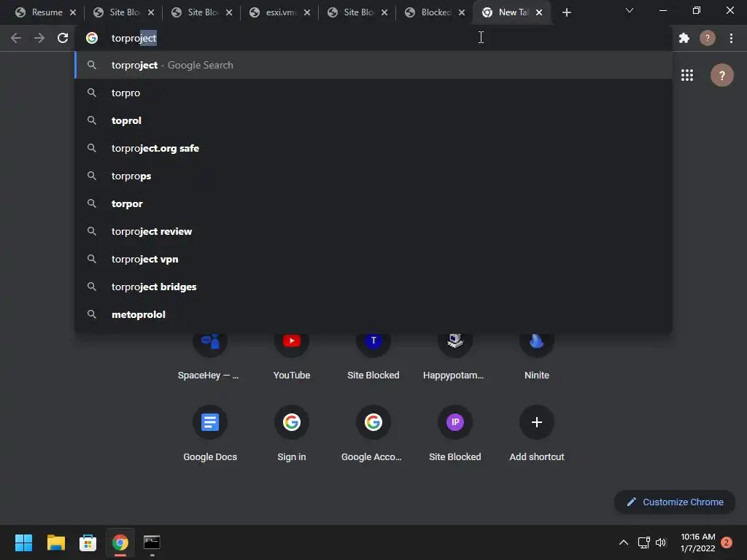Close the esxi.vm tab
Viewport: 747px width, 560px height.
pos(307,12)
